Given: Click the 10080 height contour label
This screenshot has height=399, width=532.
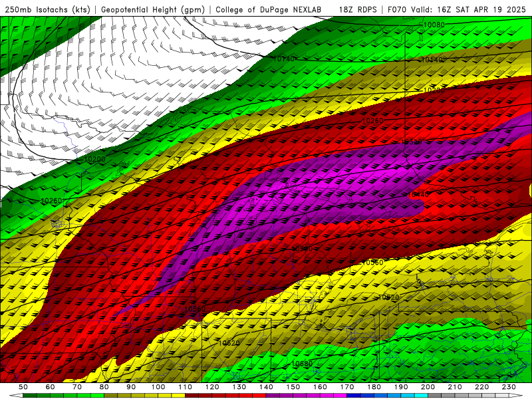Looking at the screenshot, I should [x=434, y=25].
